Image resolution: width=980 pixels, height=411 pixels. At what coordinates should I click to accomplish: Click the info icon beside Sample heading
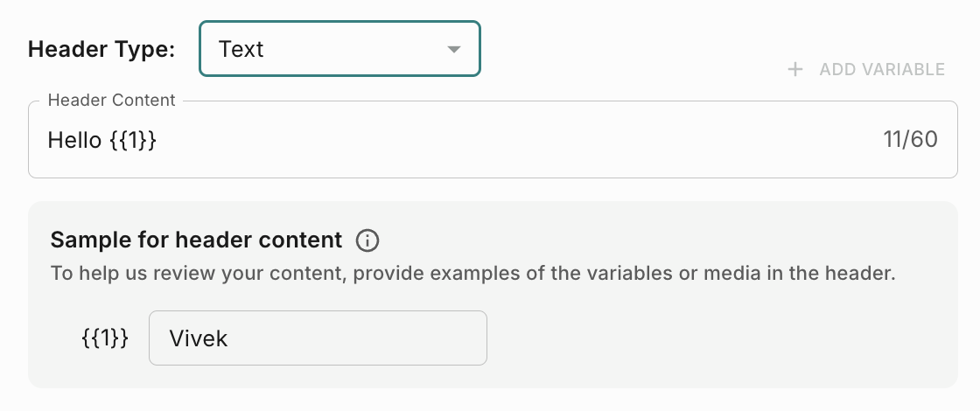tap(367, 240)
